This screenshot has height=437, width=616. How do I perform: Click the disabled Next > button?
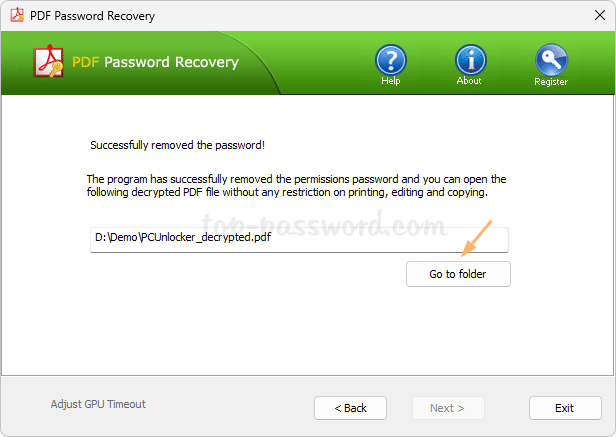coord(448,408)
